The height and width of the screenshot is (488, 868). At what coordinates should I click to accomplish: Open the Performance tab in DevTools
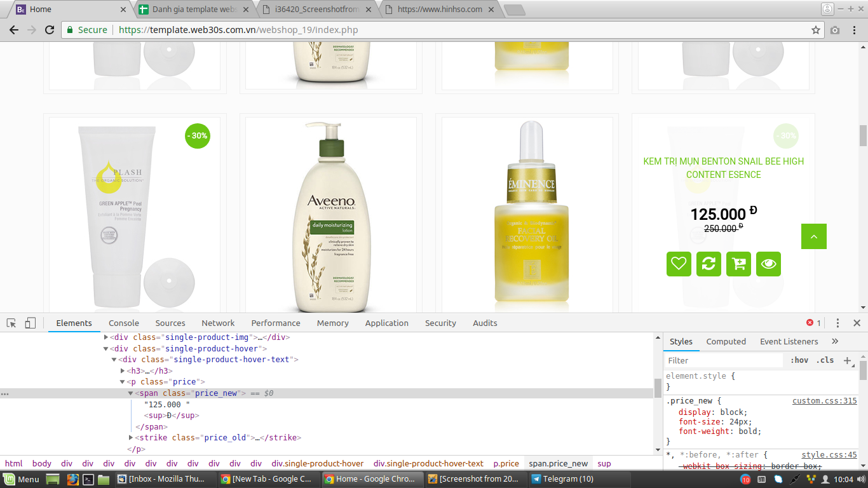[276, 323]
